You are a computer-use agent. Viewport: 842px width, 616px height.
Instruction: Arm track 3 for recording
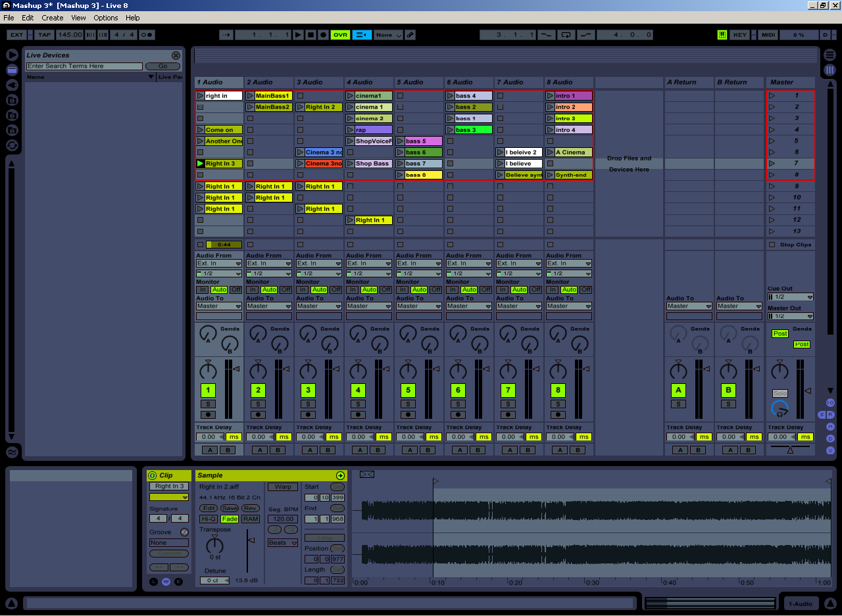tap(308, 415)
